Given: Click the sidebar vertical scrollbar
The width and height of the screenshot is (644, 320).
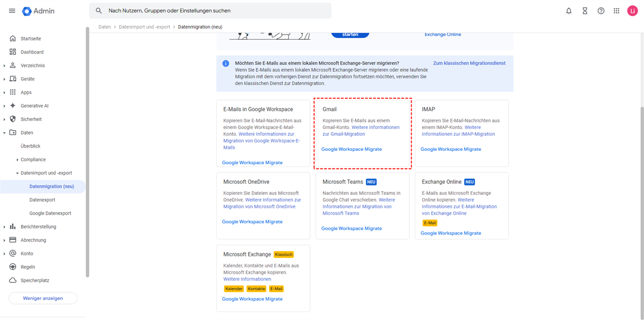Looking at the screenshot, I should 87,152.
